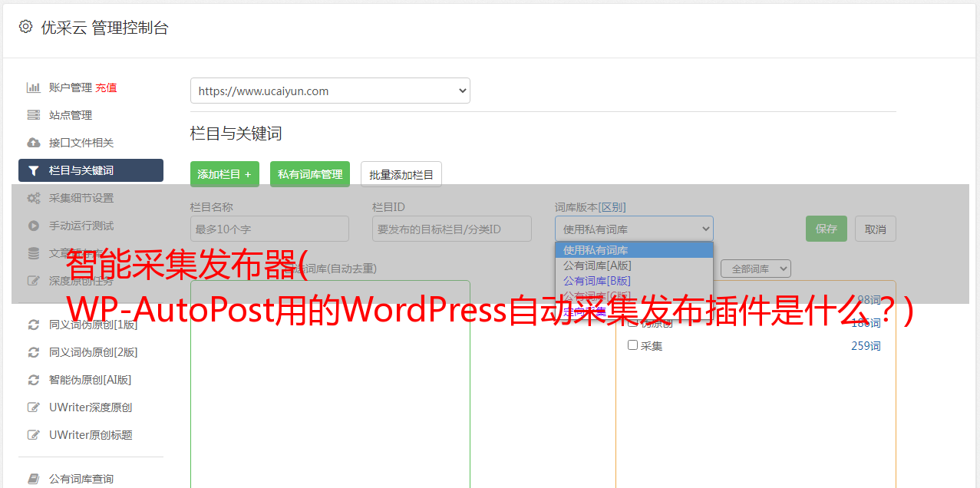This screenshot has width=980, height=488.
Task: Click the 添加栏目 + button
Action: tap(225, 174)
